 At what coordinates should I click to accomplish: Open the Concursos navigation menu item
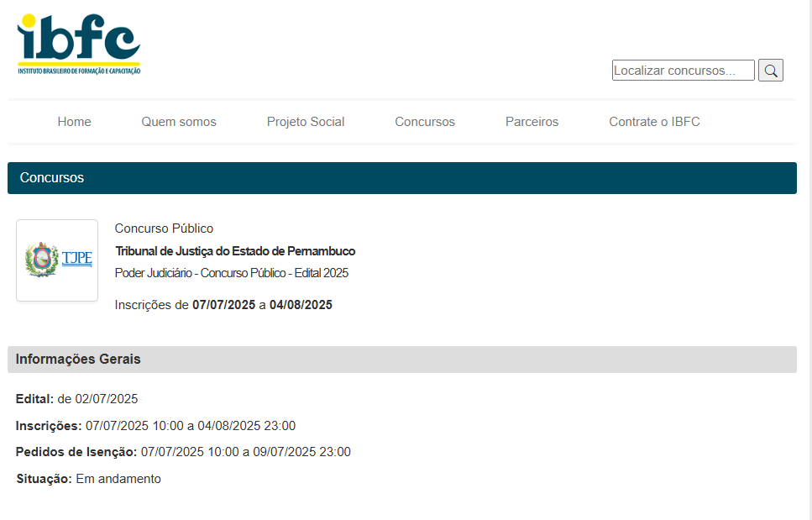(425, 122)
